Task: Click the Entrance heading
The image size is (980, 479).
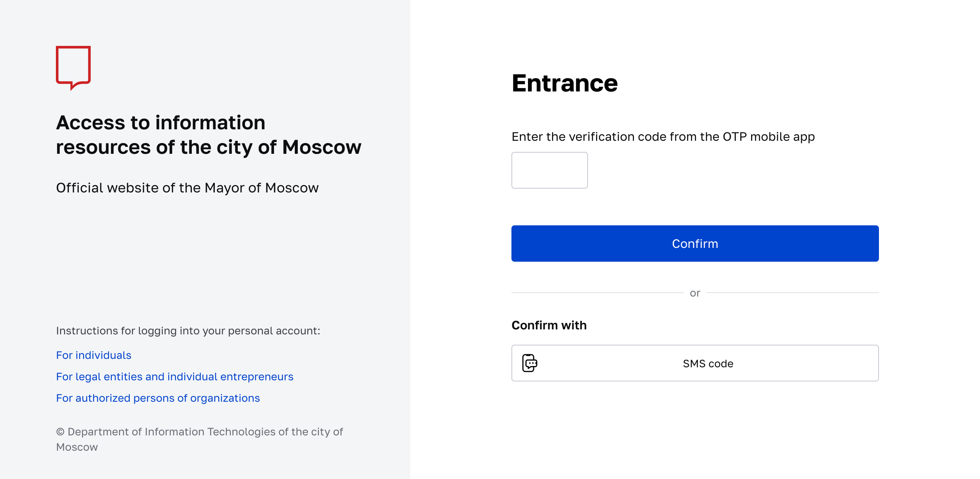Action: coord(565,83)
